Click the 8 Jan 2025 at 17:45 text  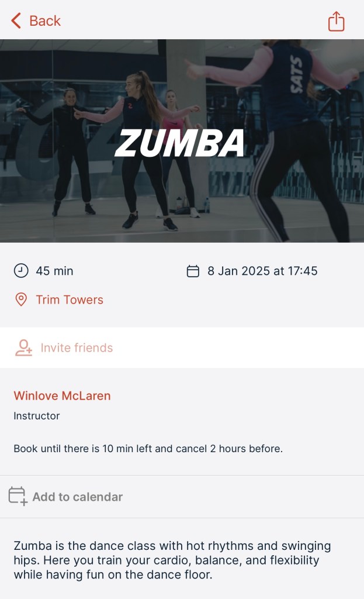click(262, 271)
